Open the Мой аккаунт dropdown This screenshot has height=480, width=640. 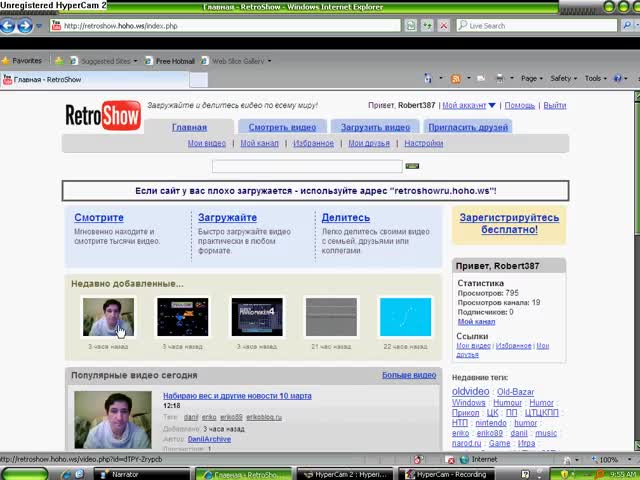click(x=467, y=105)
